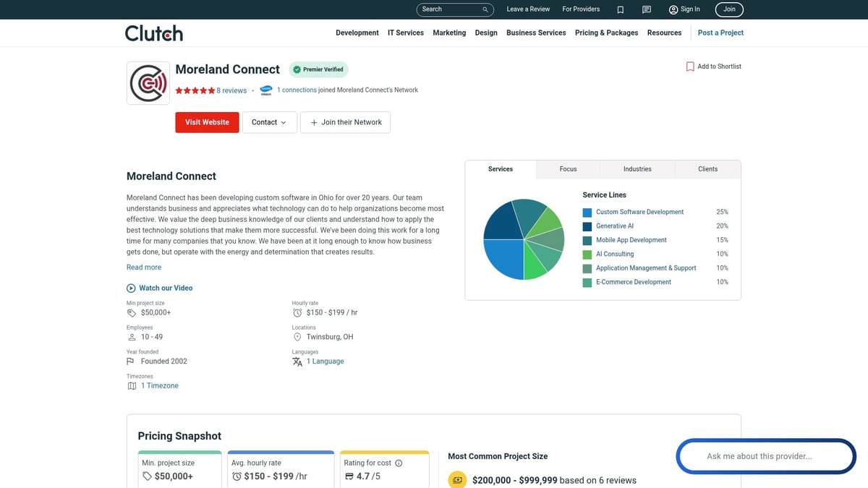This screenshot has width=868, height=488.
Task: Click Mobile App Development service link
Action: pyautogui.click(x=631, y=240)
